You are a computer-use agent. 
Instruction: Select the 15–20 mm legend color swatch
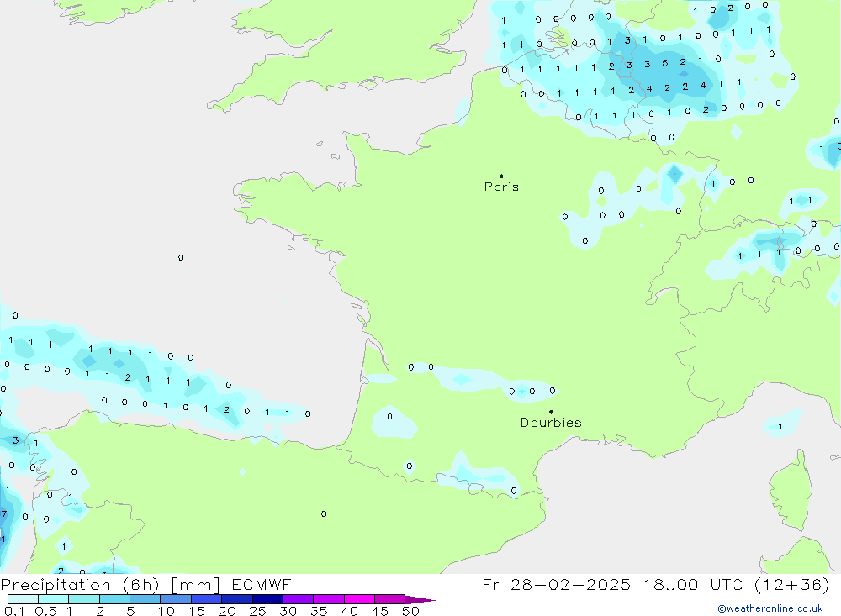click(206, 599)
